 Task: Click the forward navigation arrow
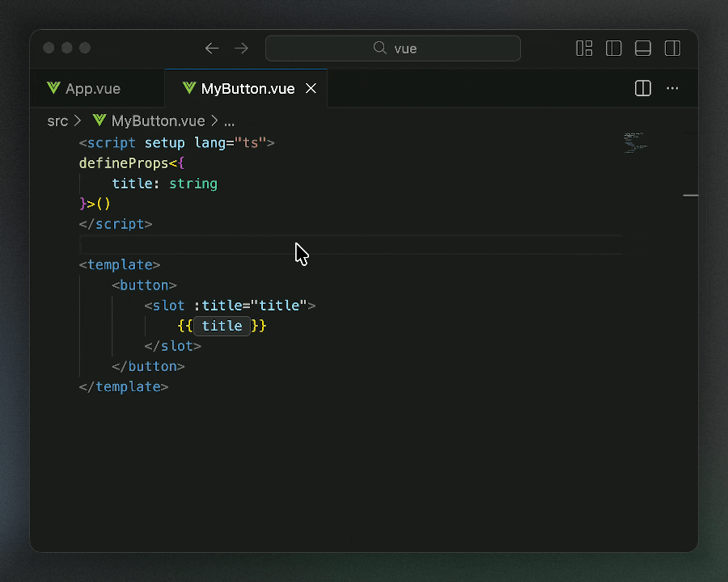coord(241,48)
